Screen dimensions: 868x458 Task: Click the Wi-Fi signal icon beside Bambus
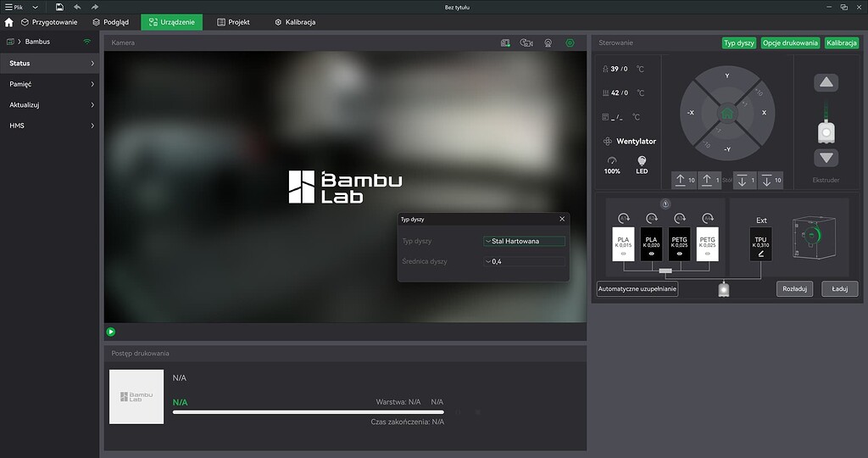click(x=87, y=42)
